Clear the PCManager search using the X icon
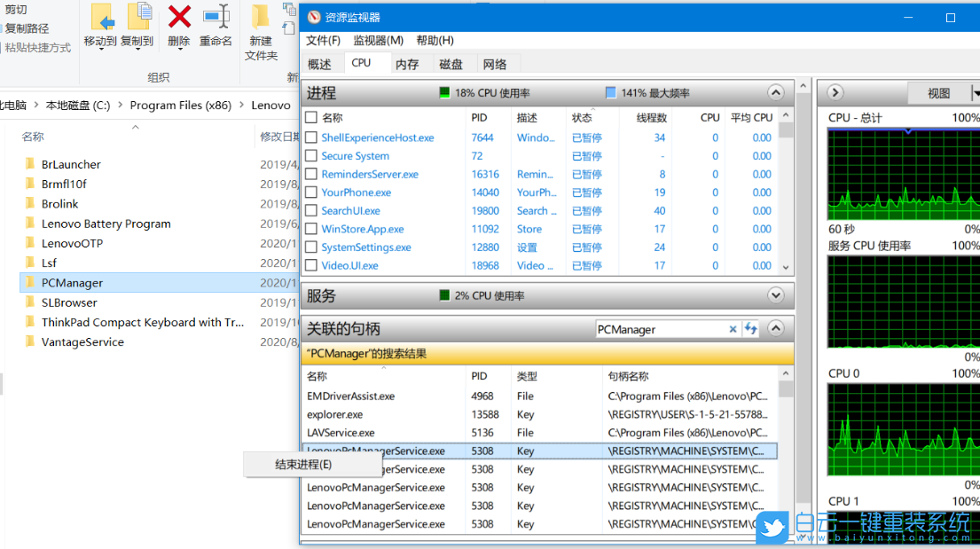This screenshot has height=549, width=980. (x=733, y=328)
